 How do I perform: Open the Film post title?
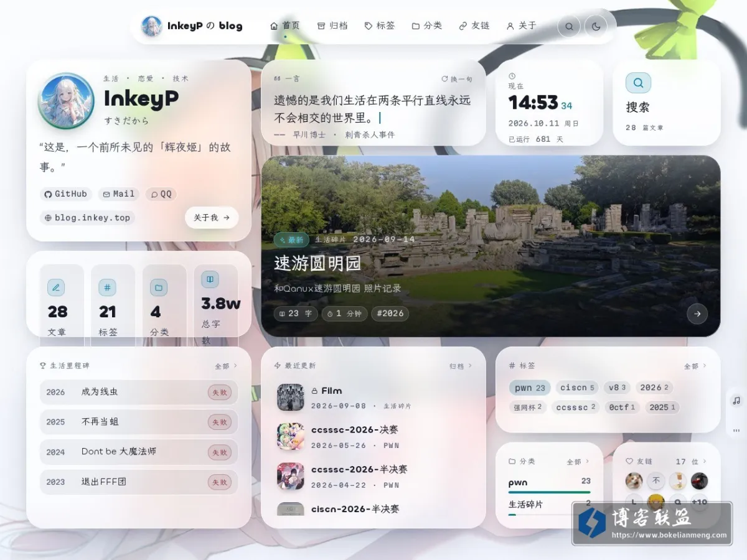[331, 391]
